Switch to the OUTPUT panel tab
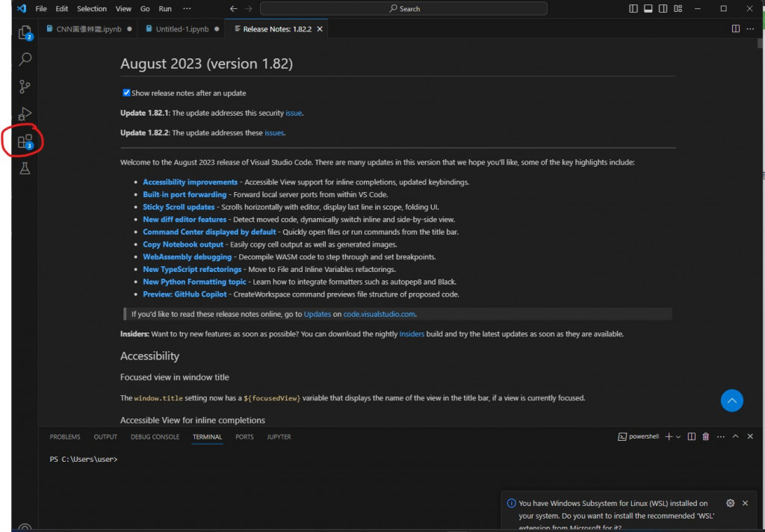Viewport: 765px width, 532px height. (x=105, y=437)
